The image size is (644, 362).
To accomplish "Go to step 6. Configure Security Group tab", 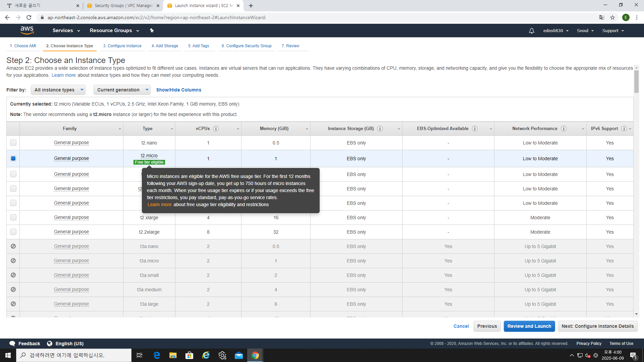I will click(x=247, y=46).
